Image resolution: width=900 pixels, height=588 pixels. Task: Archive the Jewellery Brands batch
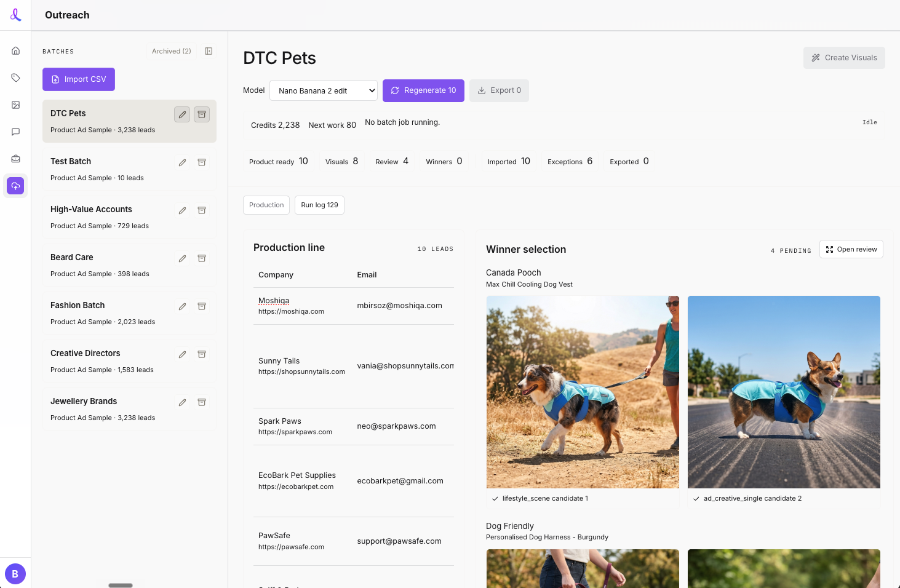202,402
